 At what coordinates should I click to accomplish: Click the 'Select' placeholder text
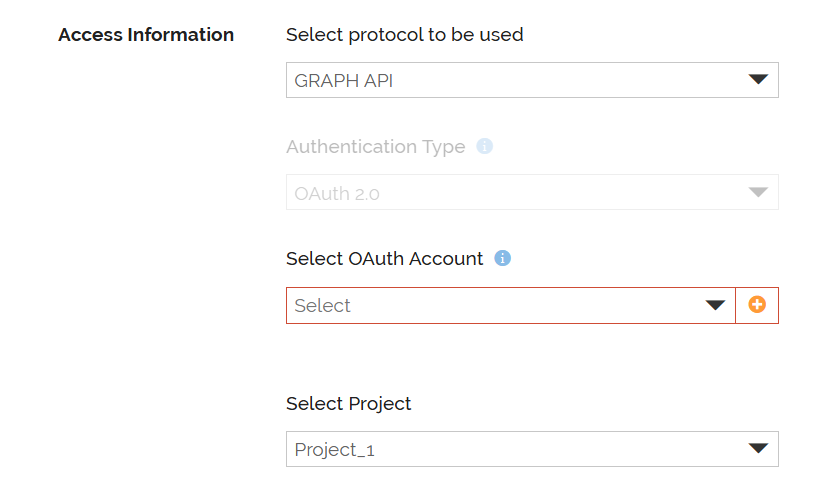pos(322,306)
